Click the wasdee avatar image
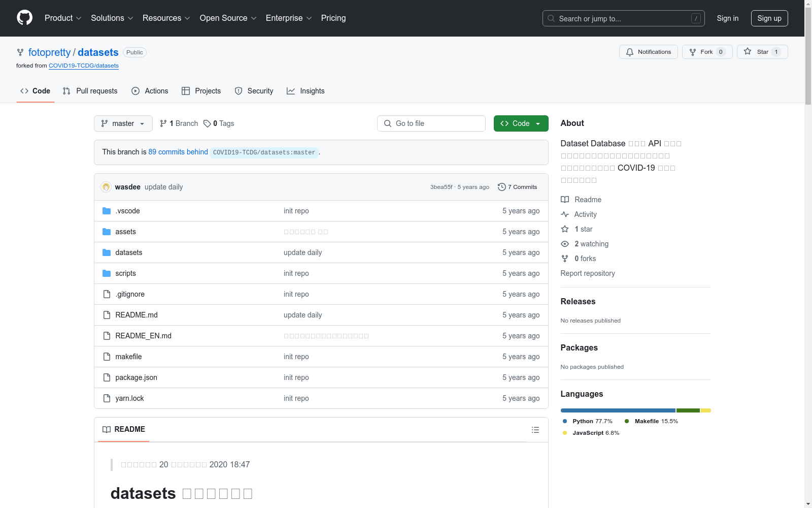 (x=106, y=187)
